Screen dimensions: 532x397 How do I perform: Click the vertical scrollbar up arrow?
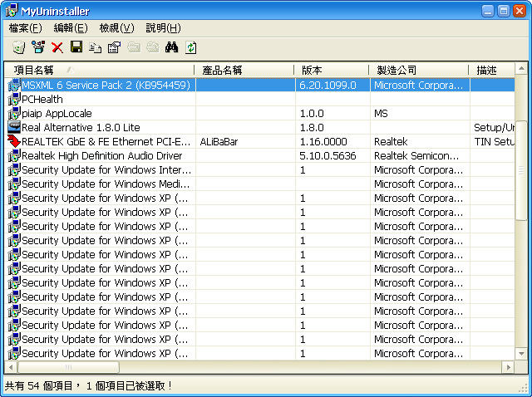click(x=521, y=69)
